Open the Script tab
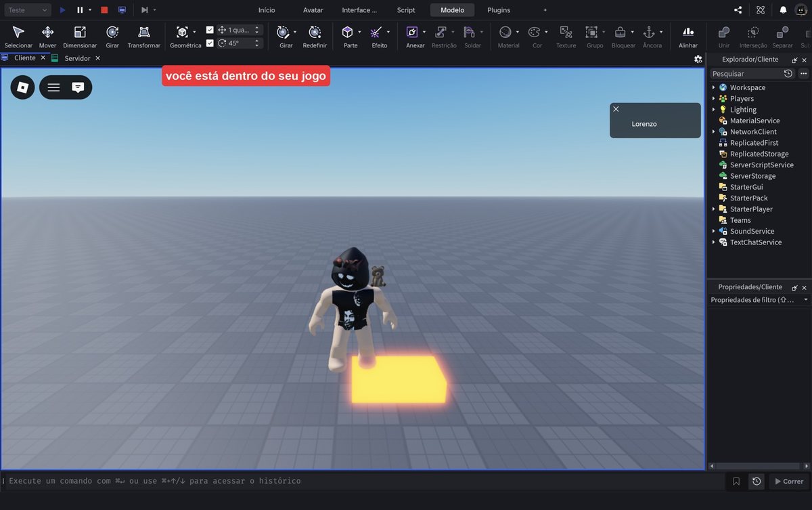This screenshot has height=510, width=812. (x=406, y=10)
